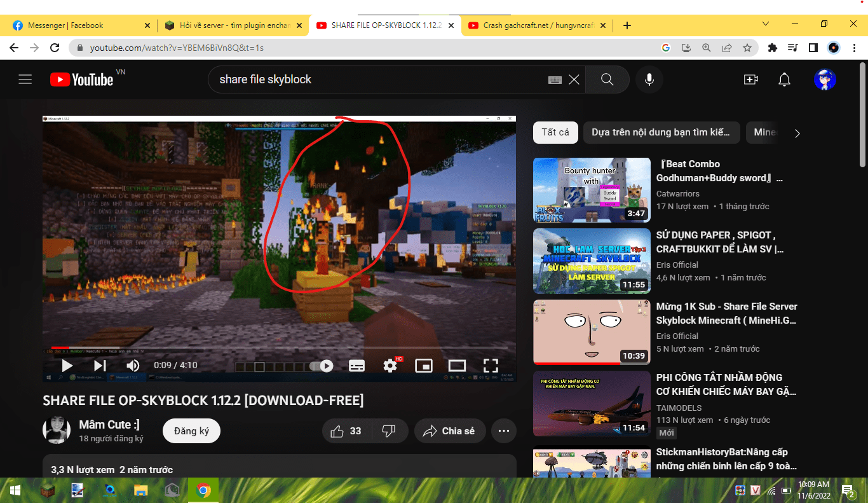Viewport: 868px width, 503px height.
Task: Toggle the autoplay switch in player
Action: pyautogui.click(x=321, y=366)
